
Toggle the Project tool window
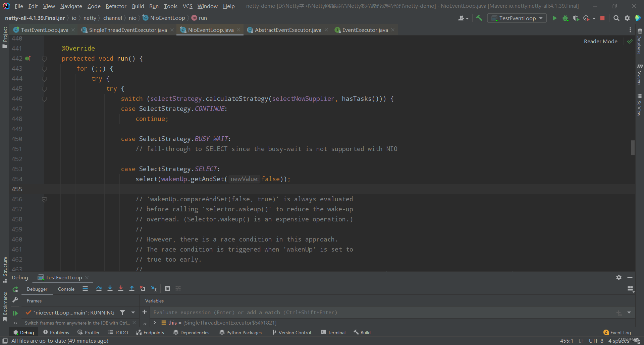pos(5,37)
